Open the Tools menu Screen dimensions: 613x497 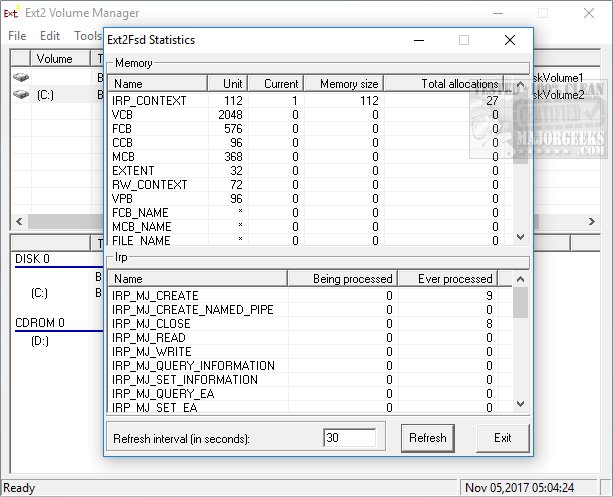(88, 36)
